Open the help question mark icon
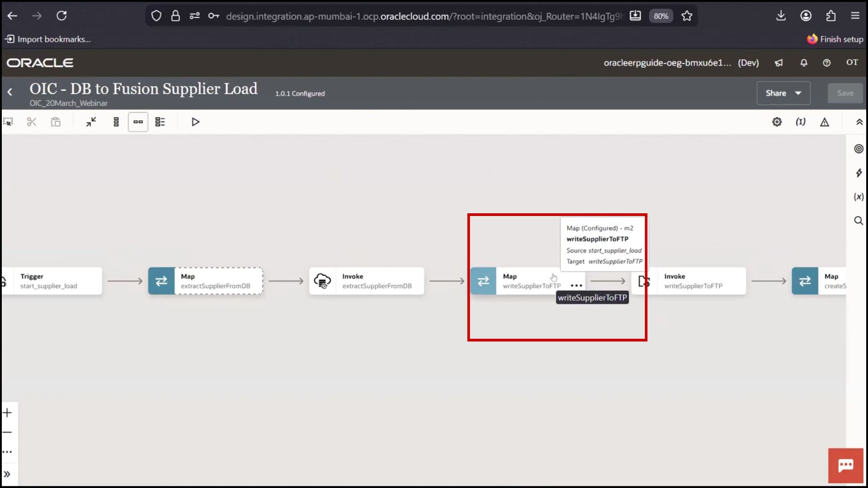Image resolution: width=868 pixels, height=488 pixels. click(x=826, y=63)
